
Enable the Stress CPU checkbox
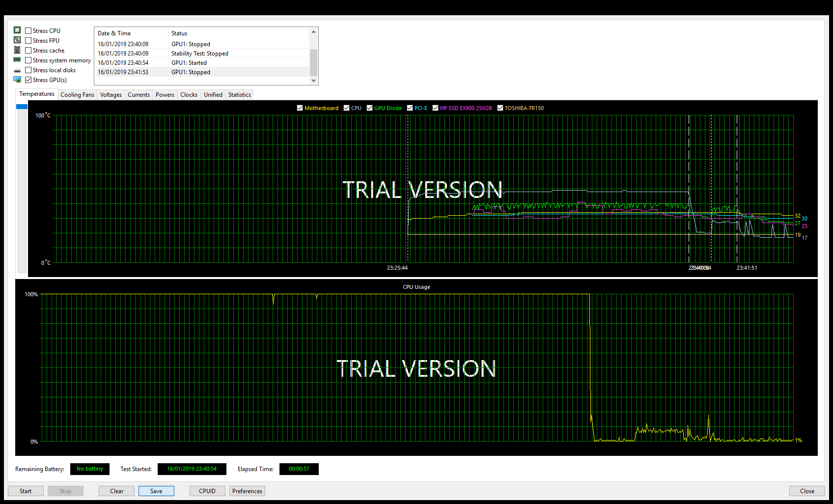click(x=28, y=31)
